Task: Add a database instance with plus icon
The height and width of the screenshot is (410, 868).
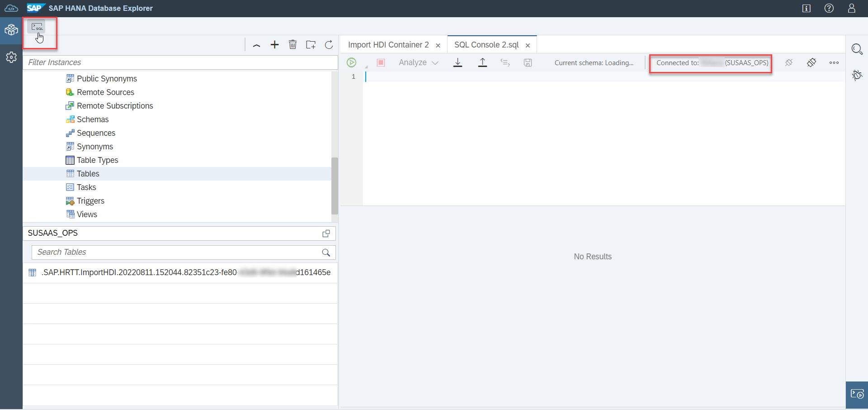Action: tap(274, 44)
